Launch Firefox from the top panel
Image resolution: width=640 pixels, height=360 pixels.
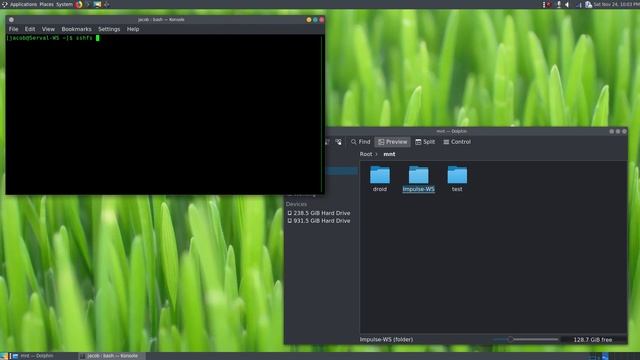pos(79,4)
